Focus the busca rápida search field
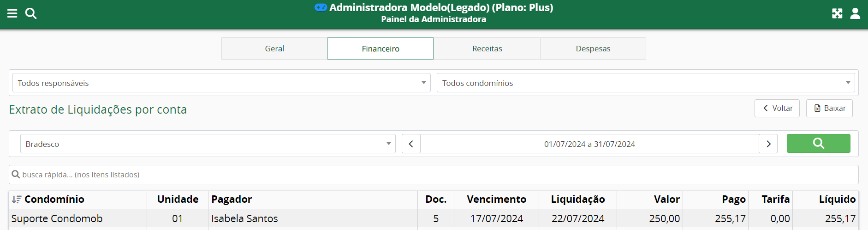The height and width of the screenshot is (230, 868). coord(434,175)
